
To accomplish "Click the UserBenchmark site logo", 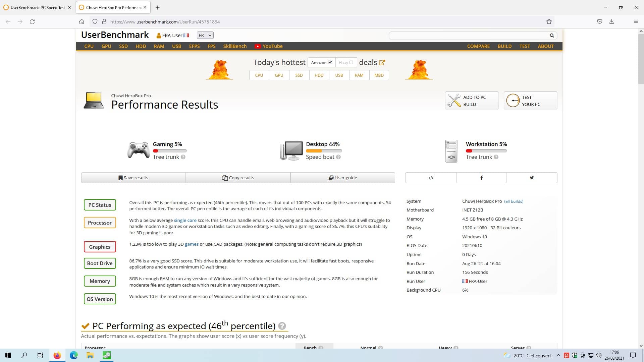I will tap(115, 35).
